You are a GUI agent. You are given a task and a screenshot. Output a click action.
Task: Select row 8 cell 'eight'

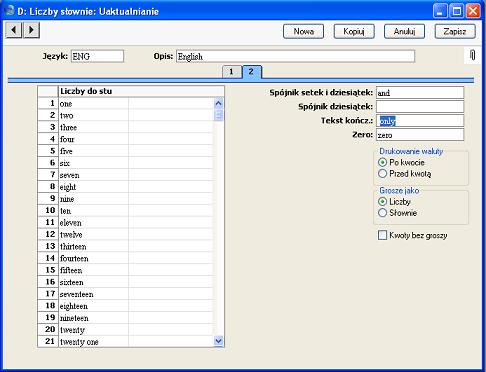click(93, 187)
